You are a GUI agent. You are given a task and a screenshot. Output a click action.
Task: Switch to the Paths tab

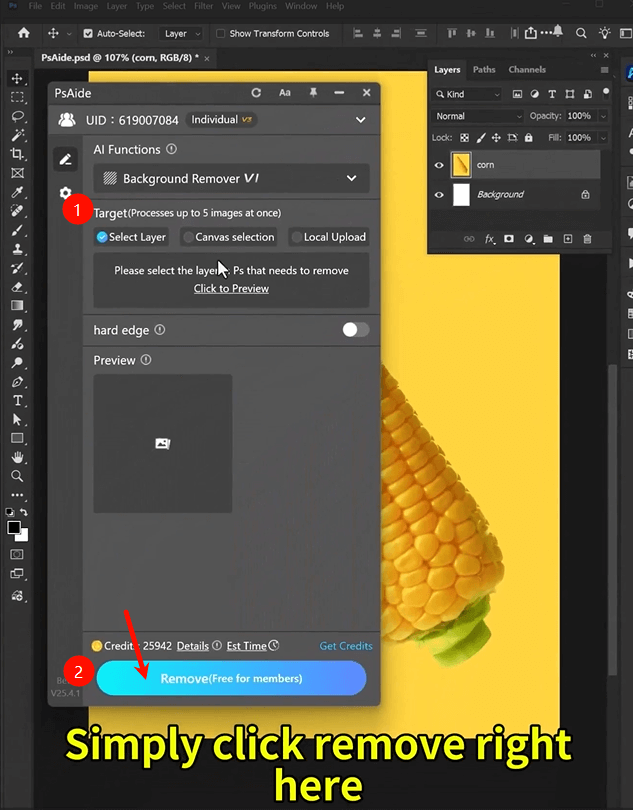click(x=484, y=69)
